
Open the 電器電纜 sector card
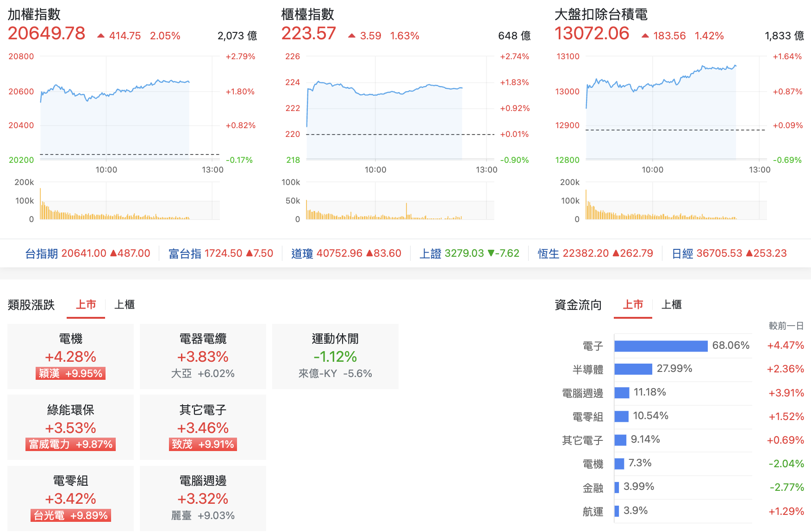(x=203, y=356)
